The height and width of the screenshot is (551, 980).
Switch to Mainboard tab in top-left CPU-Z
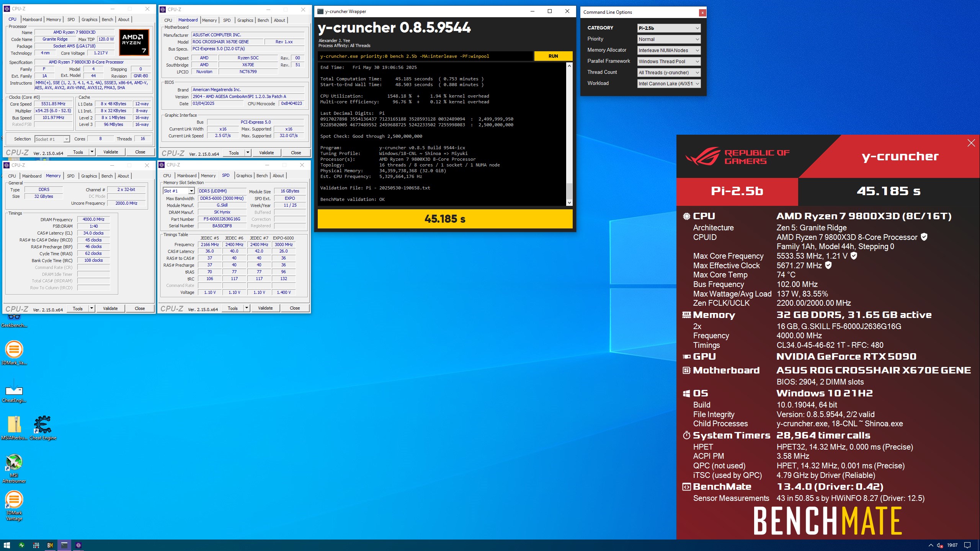32,20
